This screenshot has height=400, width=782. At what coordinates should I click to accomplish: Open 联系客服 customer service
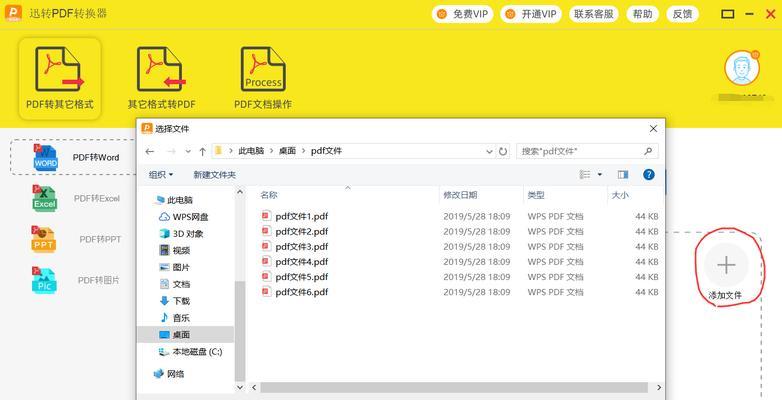click(x=593, y=14)
